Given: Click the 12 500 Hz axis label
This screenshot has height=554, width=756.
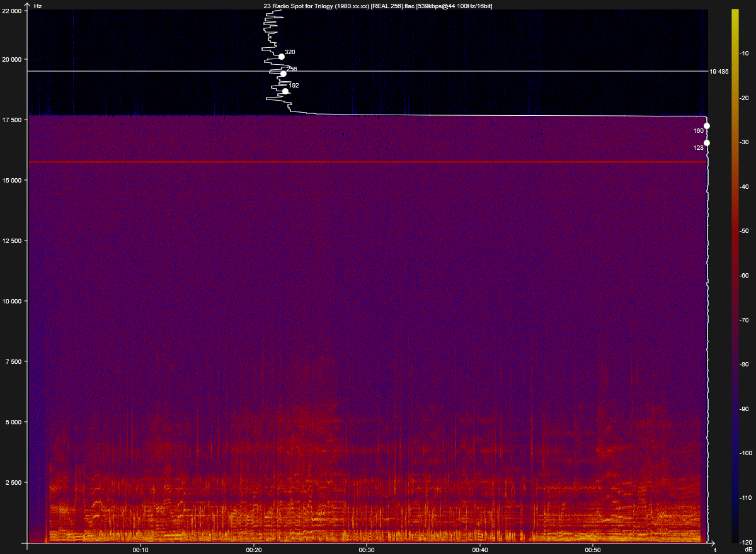Looking at the screenshot, I should [13, 240].
